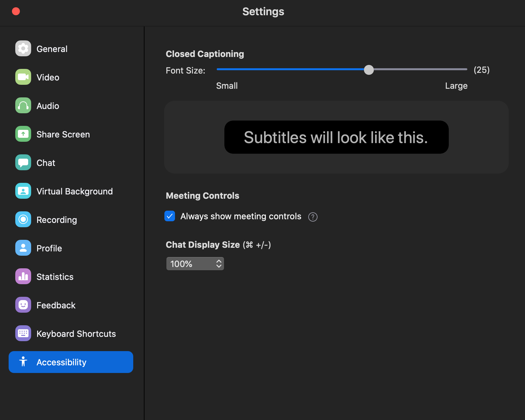Image resolution: width=525 pixels, height=420 pixels.
Task: Click the Large end of font slider track
Action: 465,70
